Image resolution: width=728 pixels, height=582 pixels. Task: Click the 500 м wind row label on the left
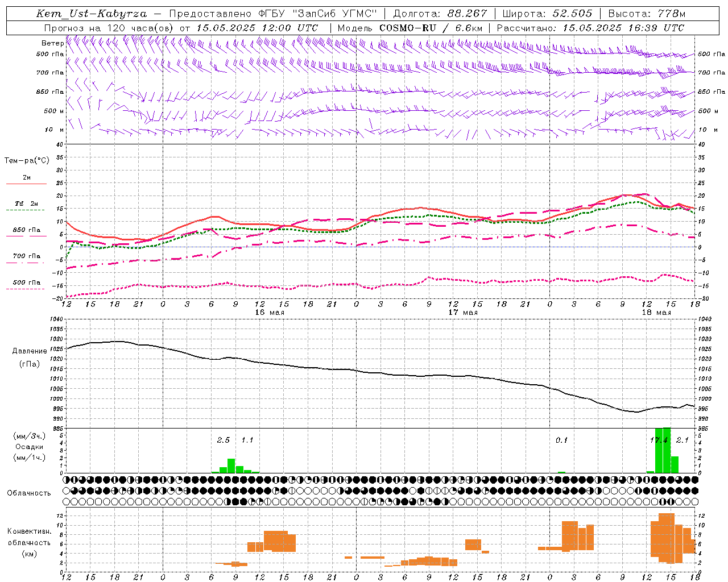pos(54,111)
